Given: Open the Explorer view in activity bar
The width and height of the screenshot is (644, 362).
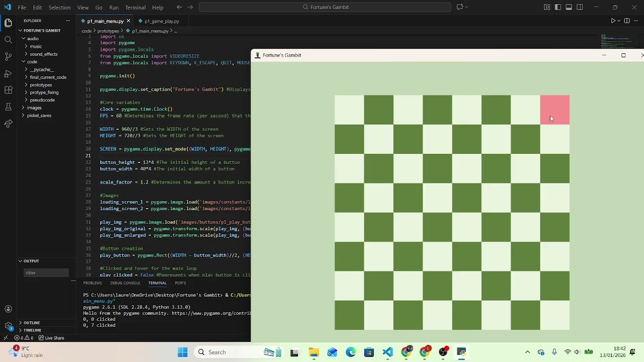Looking at the screenshot, I should 8,23.
